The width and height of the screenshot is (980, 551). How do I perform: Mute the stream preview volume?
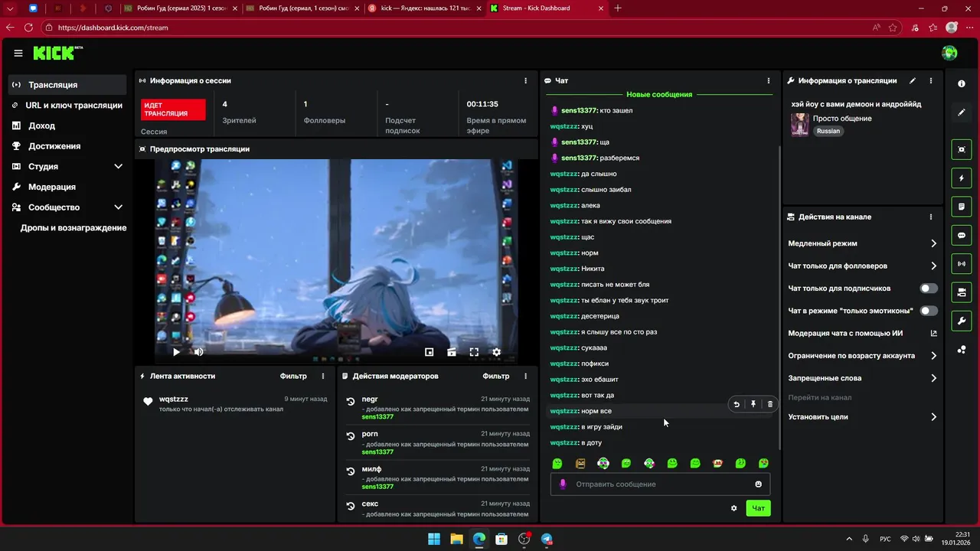198,352
